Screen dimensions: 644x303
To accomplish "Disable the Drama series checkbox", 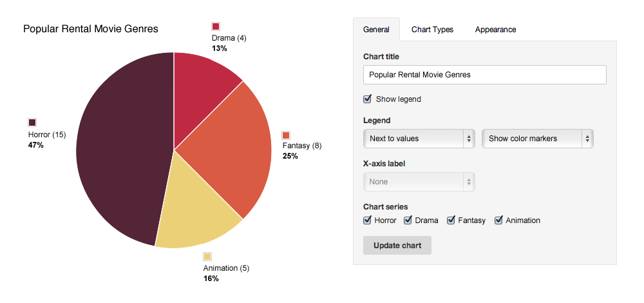I will coord(408,220).
